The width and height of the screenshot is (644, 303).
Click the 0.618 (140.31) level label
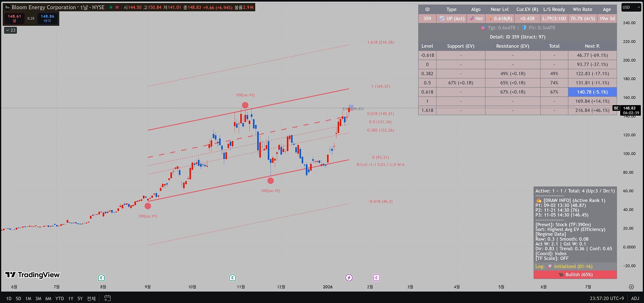[x=381, y=114]
